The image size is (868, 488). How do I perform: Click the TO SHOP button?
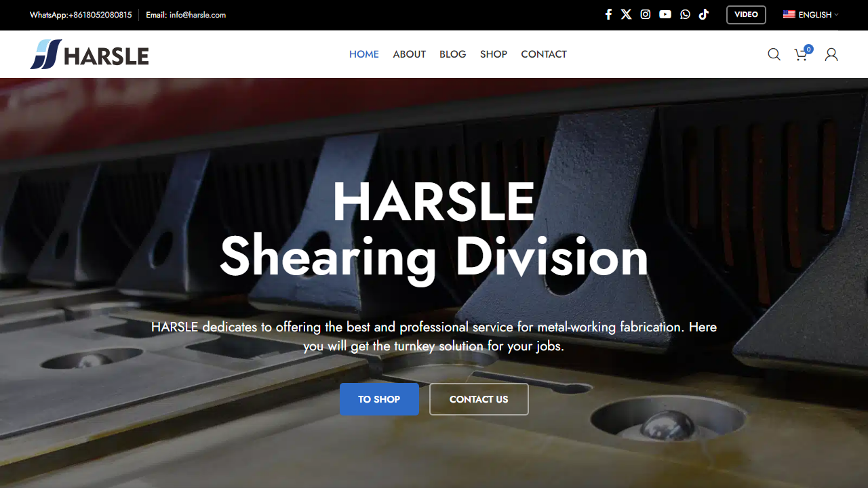(x=379, y=399)
